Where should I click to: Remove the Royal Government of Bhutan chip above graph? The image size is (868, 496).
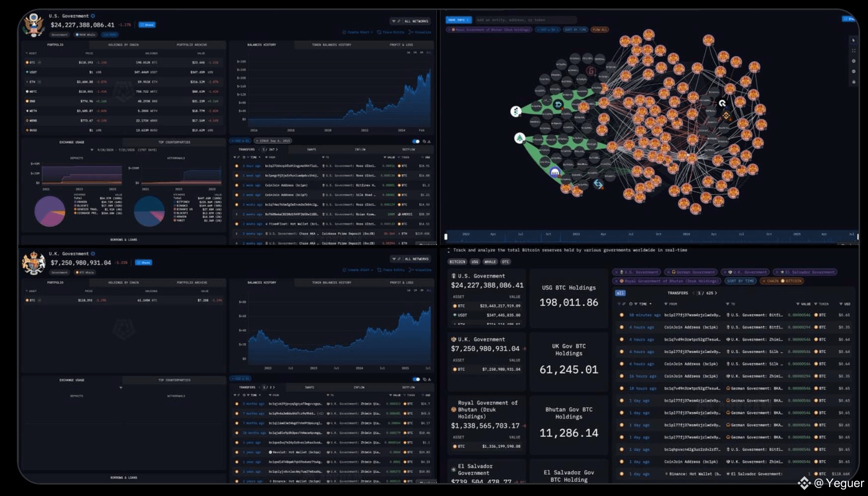(x=449, y=30)
